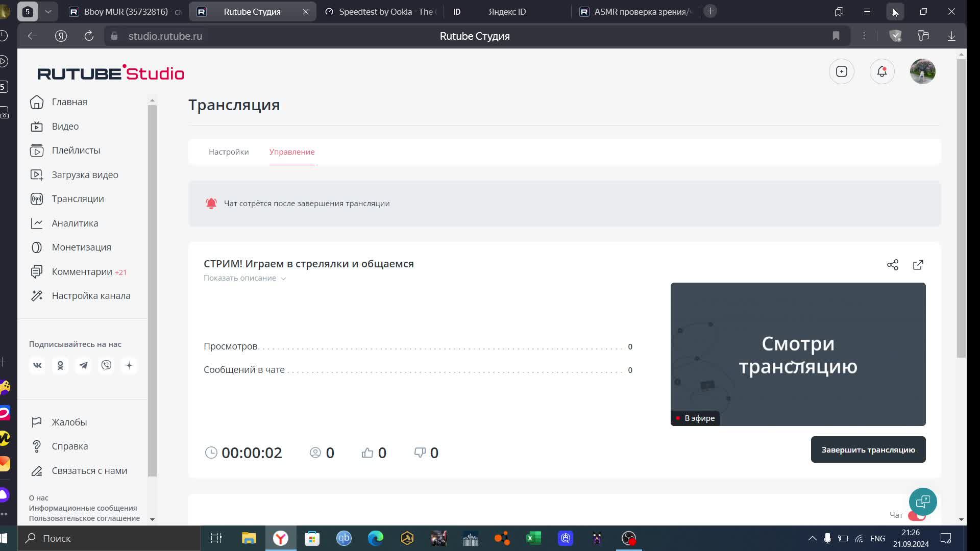980x551 pixels.
Task: Click Завершить трансляцию button
Action: point(868,449)
